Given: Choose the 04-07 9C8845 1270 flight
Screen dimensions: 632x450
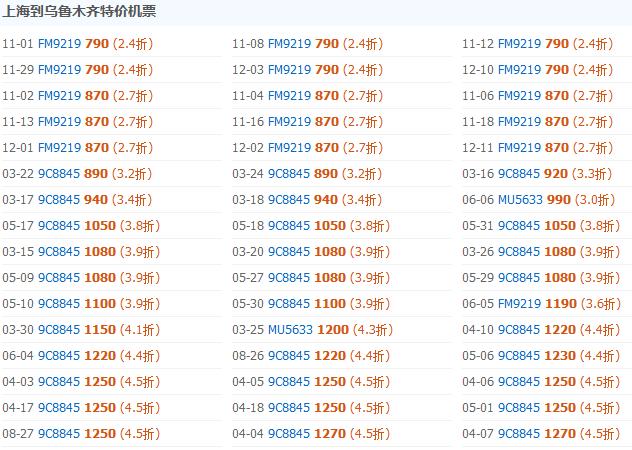Looking at the screenshot, I should (541, 434).
